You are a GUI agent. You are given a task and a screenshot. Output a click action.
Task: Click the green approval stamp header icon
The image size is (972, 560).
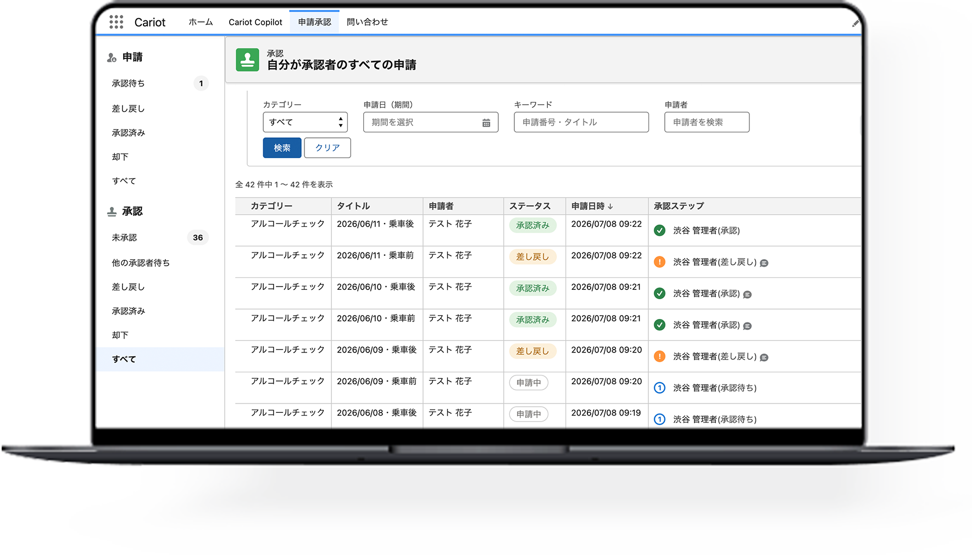247,60
